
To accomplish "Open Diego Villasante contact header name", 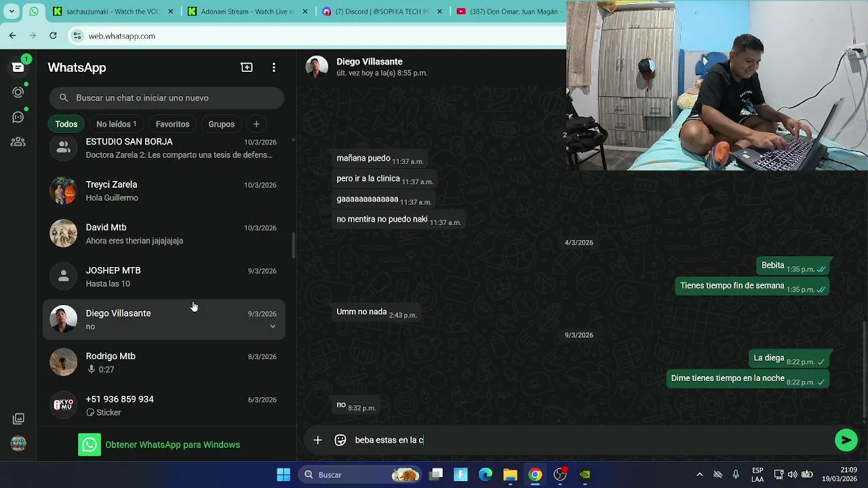I will (370, 62).
